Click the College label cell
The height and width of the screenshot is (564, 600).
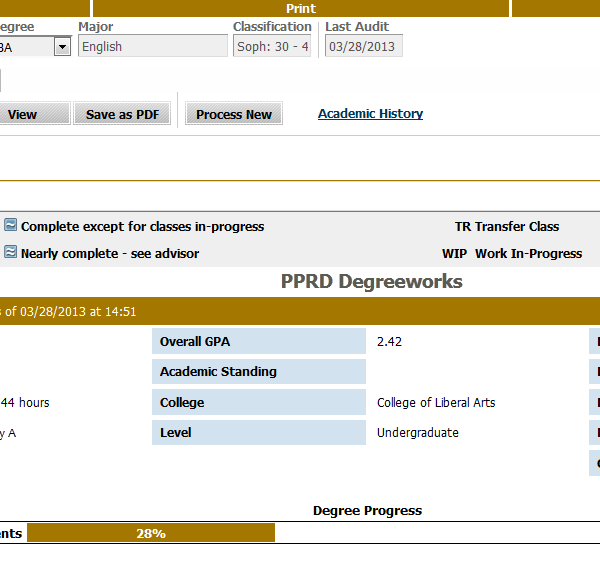tap(258, 403)
